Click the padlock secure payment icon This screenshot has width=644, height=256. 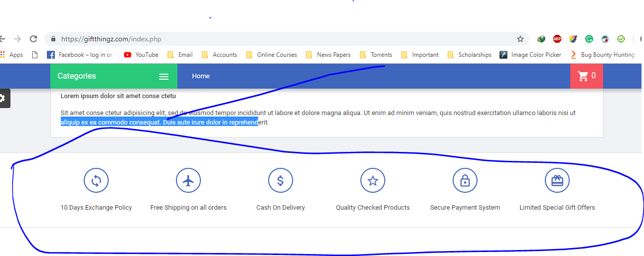[465, 180]
